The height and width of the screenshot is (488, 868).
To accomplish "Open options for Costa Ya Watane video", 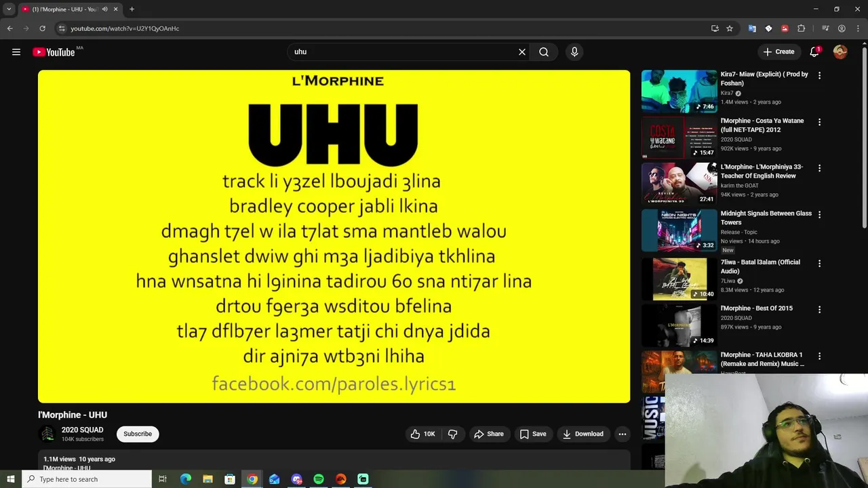I will tap(819, 123).
